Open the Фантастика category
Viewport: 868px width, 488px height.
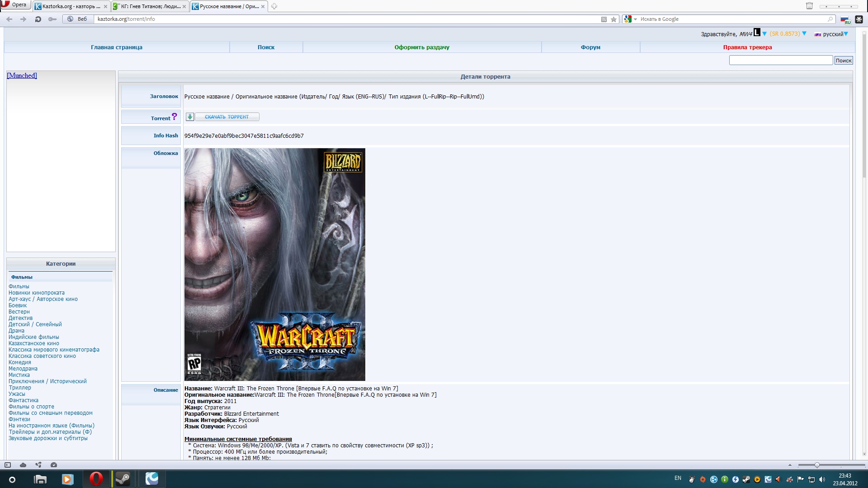(24, 400)
